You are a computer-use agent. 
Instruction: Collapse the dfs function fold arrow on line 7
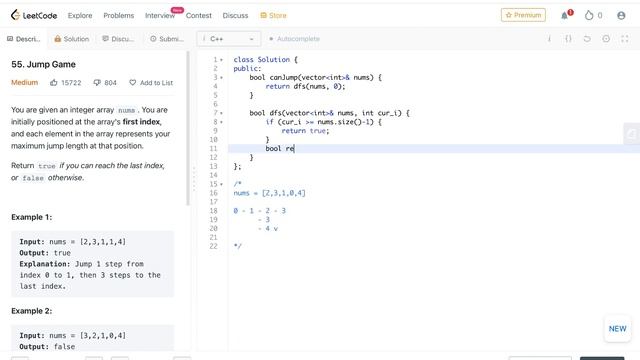[x=222, y=113]
